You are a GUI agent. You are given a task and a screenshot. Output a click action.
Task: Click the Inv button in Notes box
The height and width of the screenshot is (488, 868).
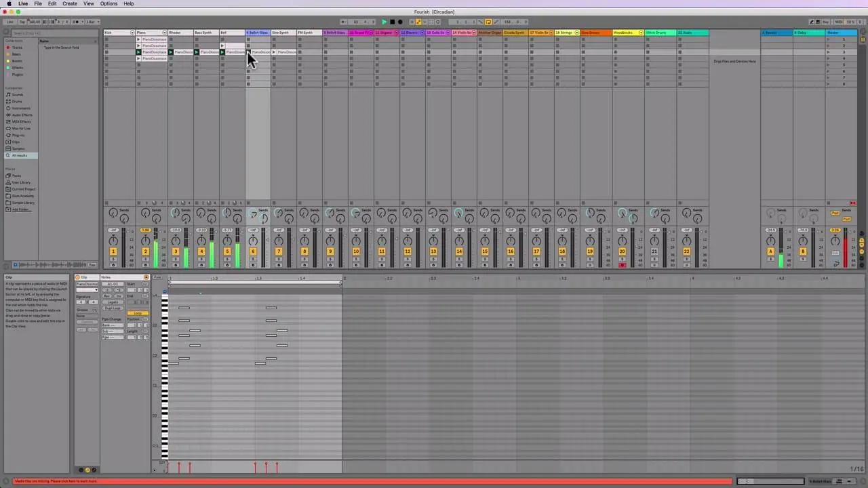(x=118, y=296)
